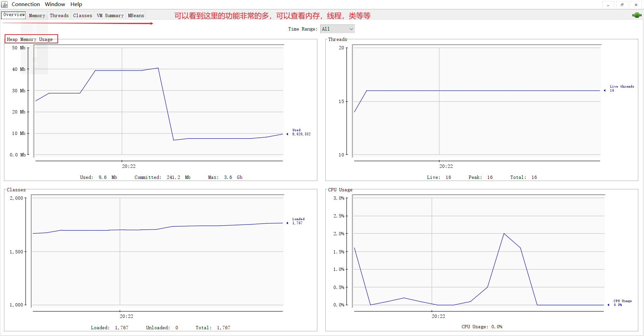
Task: Click the Total 1,767 classes value
Action: pyautogui.click(x=213, y=328)
